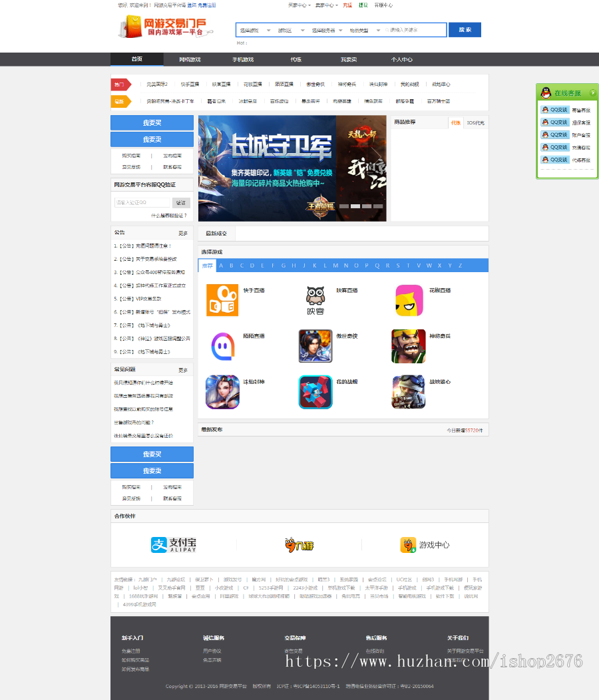The height and width of the screenshot is (700, 599).
Task: Open the 买家中心 top dropdown menu
Action: (x=299, y=5)
